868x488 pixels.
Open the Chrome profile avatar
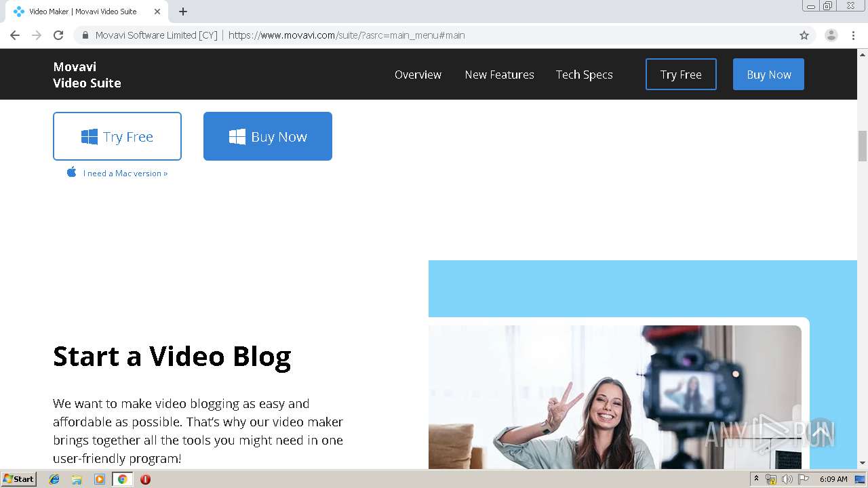(831, 35)
